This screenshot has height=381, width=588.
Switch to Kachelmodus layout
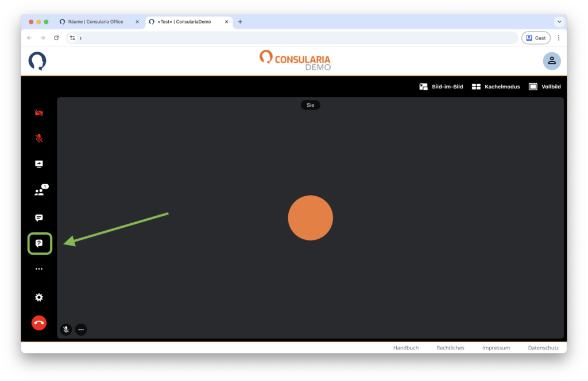click(496, 87)
